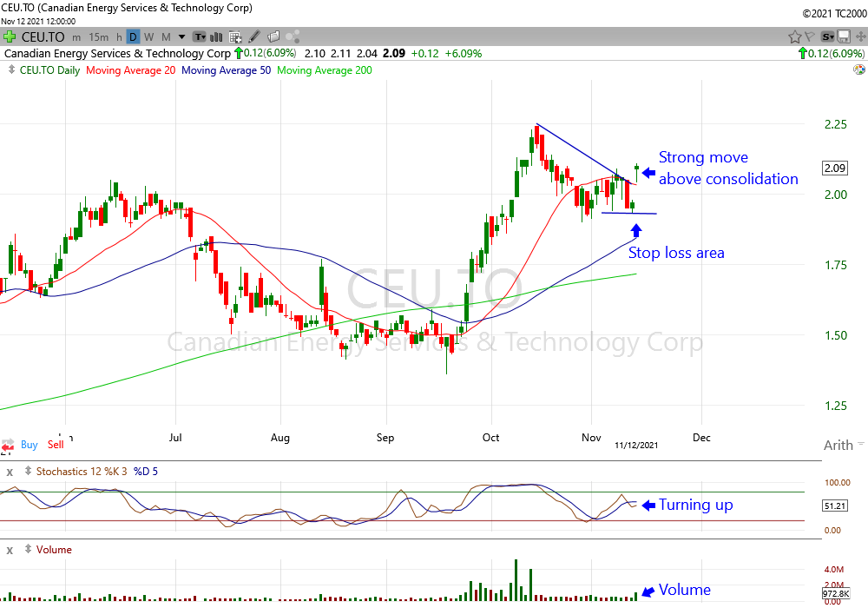Click the current price 2.09 scale marker
This screenshot has height=608, width=868.
[835, 168]
